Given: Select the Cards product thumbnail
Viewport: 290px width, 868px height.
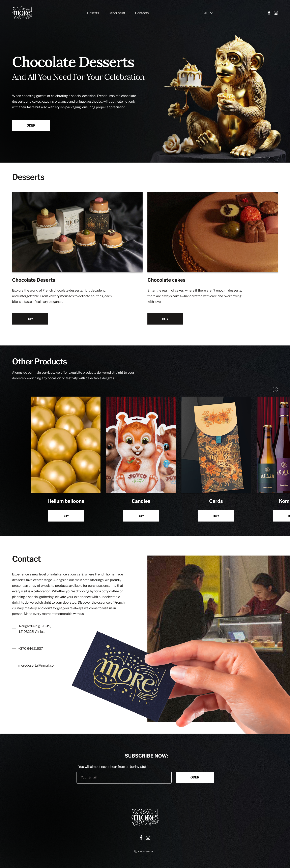Looking at the screenshot, I should pos(216,445).
